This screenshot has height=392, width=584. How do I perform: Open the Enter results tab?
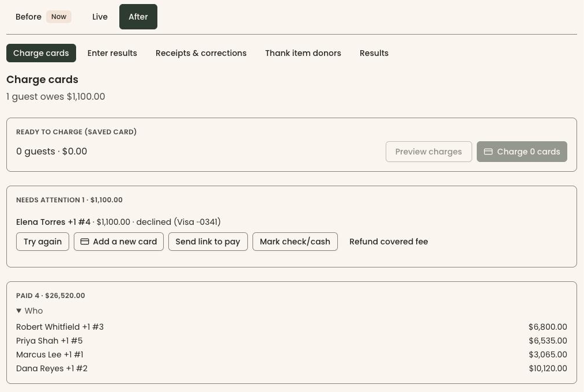coord(112,53)
